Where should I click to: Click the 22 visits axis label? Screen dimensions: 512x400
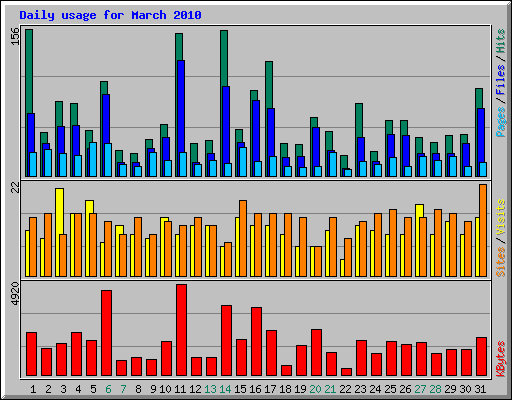[x=15, y=188]
